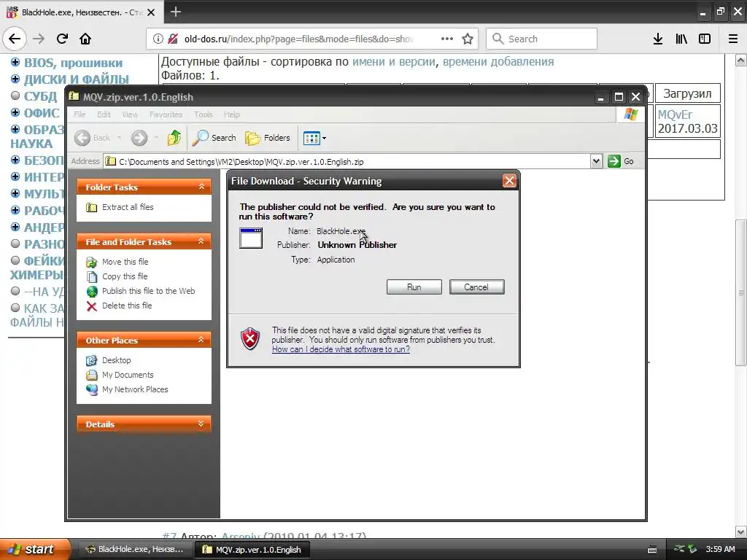Click the 3:59 AM taskbar clock
This screenshot has width=747, height=560.
[x=720, y=549]
